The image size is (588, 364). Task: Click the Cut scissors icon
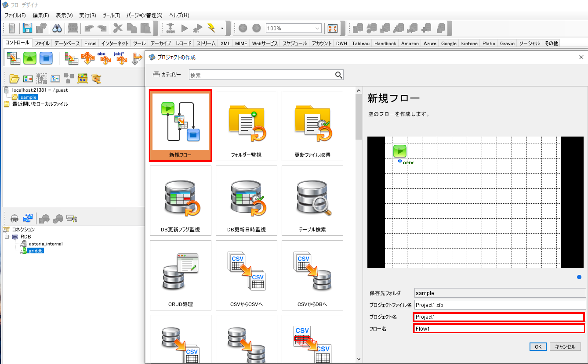118,28
